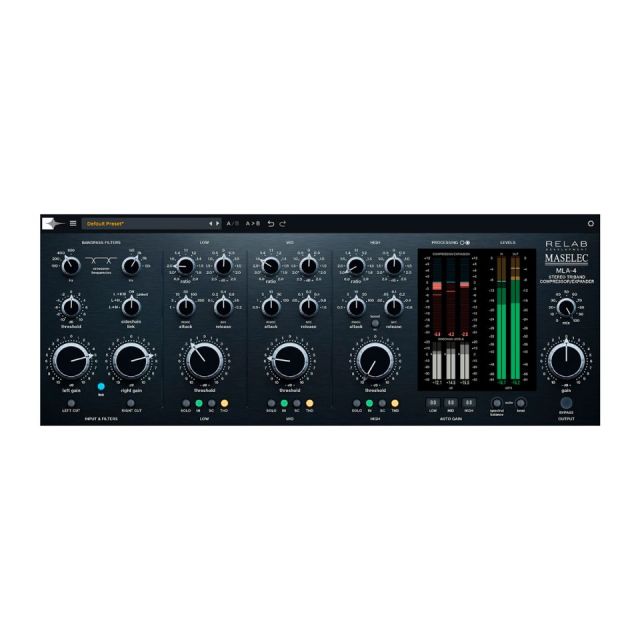Click the LOW band release knob
This screenshot has height=640, width=640.
(223, 307)
